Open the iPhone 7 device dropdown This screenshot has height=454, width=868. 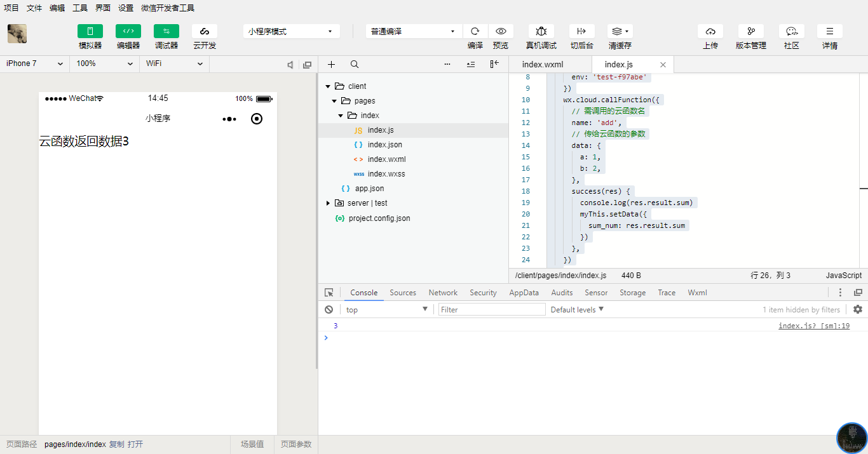(x=34, y=64)
